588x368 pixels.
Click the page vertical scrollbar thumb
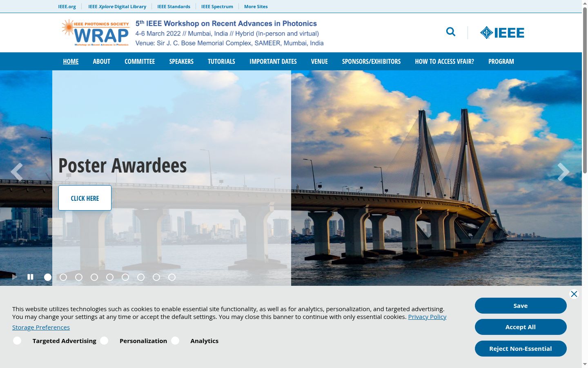[x=585, y=90]
